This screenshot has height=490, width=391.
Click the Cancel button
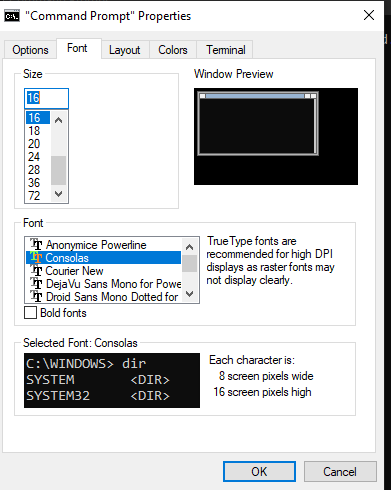click(340, 472)
